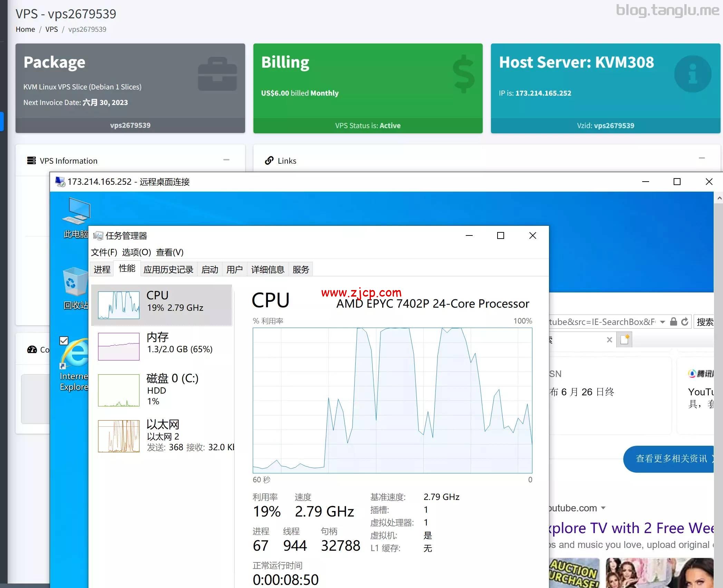Toggle the Internet Explorer icon checkbox
The height and width of the screenshot is (588, 723).
point(64,341)
